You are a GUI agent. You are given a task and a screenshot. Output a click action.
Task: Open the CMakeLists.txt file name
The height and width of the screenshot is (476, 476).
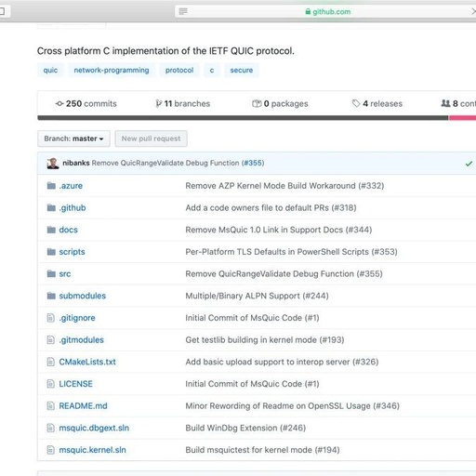tap(87, 362)
